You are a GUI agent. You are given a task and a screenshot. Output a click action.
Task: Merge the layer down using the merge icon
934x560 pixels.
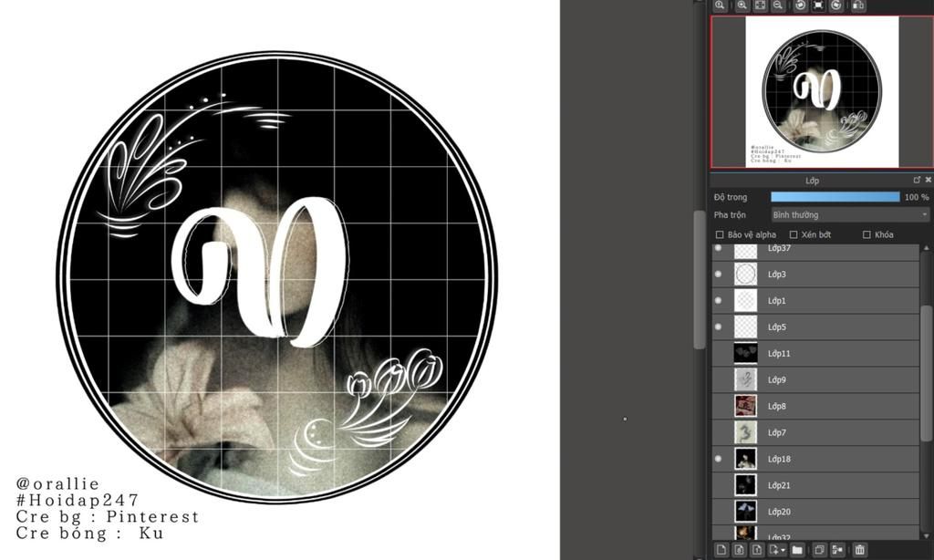[x=837, y=550]
